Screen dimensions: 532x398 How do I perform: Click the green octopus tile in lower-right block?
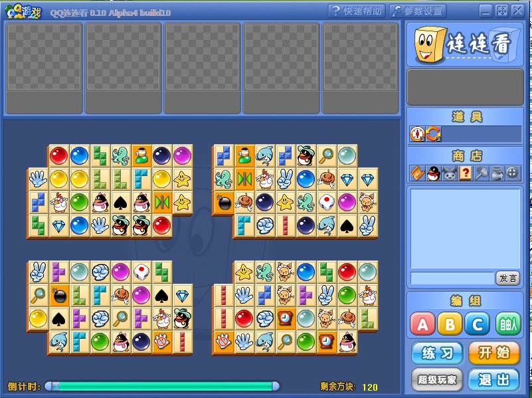(265, 272)
